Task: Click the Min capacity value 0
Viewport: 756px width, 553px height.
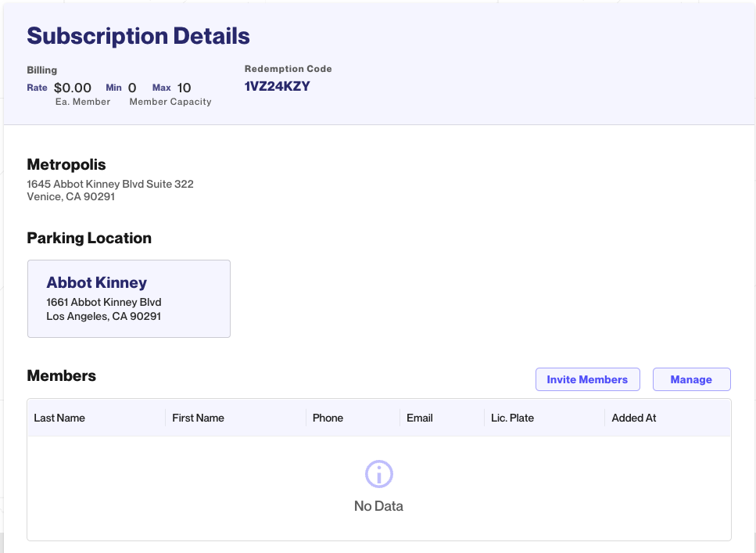Action: tap(132, 88)
